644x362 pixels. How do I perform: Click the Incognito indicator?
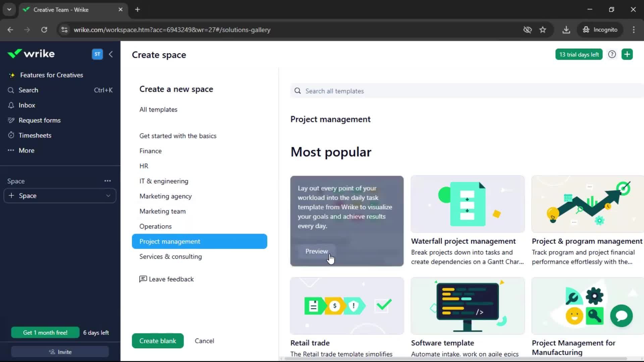pos(600,30)
